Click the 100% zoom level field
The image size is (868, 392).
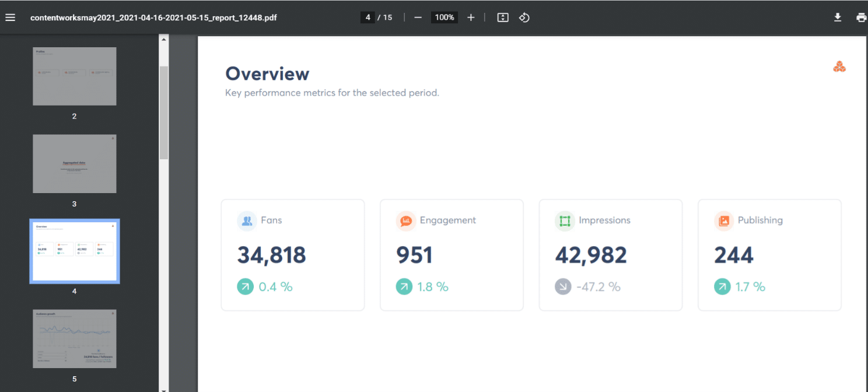click(x=444, y=17)
